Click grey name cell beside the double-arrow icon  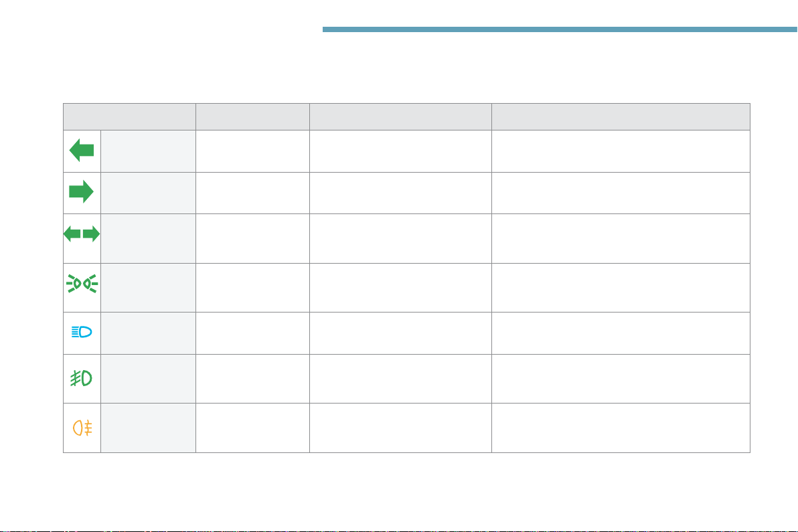(148, 238)
